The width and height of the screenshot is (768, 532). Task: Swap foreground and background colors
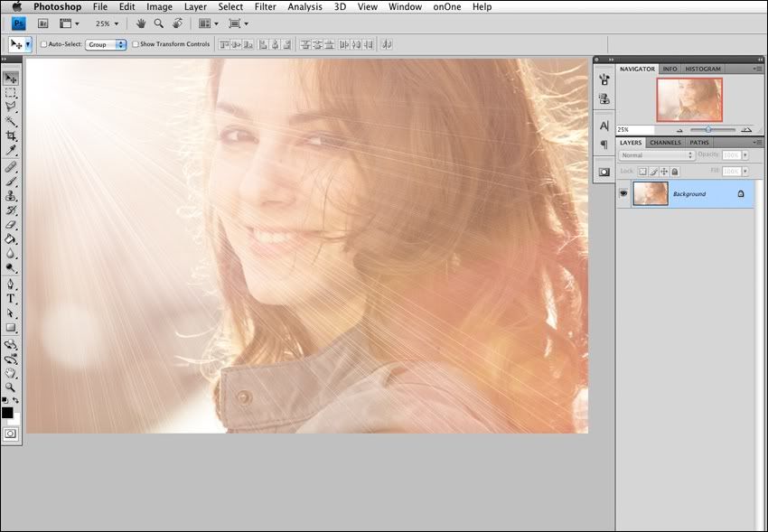[x=15, y=400]
